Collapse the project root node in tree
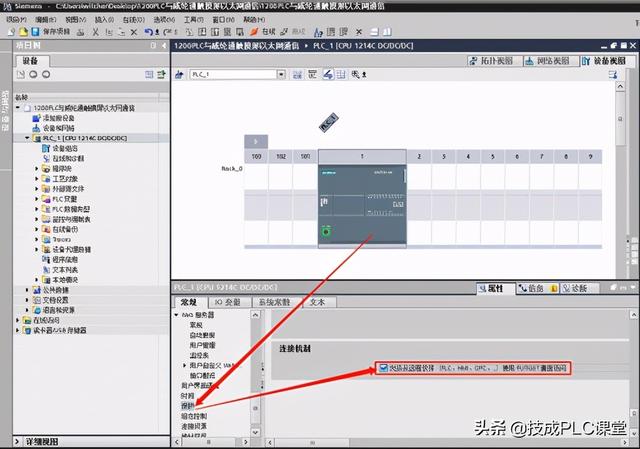The height and width of the screenshot is (449, 640). pos(18,107)
